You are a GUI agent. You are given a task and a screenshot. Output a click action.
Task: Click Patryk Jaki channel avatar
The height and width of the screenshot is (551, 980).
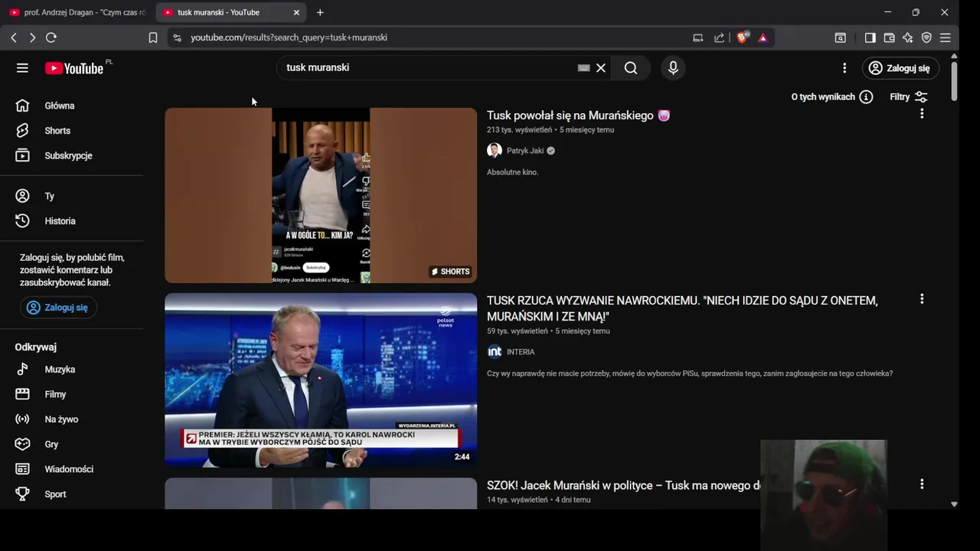coord(495,151)
